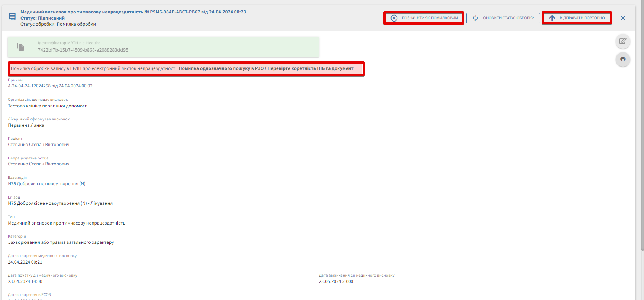This screenshot has height=300, width=644.
Task: Open person link under 'Непрацездатна особа'
Action: (39, 164)
